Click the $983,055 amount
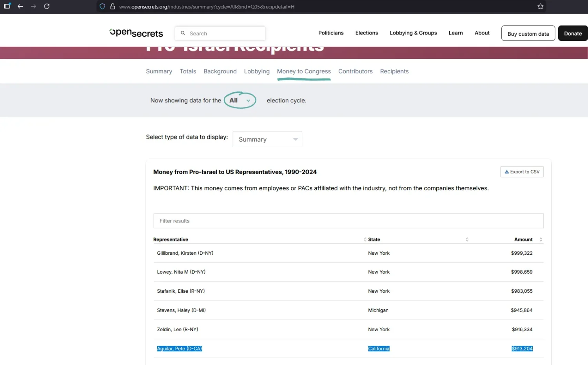 click(522, 291)
